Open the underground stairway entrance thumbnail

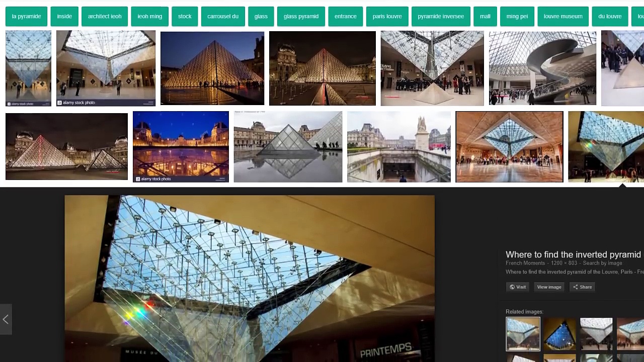point(398,147)
